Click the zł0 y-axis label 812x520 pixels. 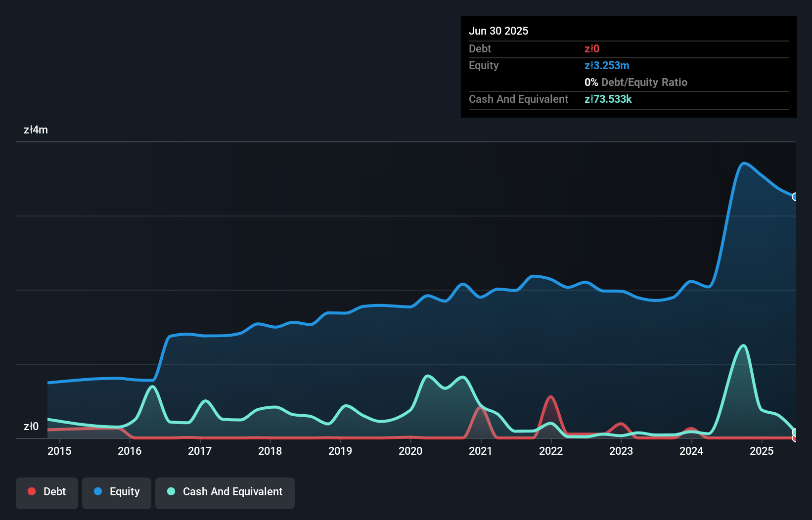pos(31,426)
